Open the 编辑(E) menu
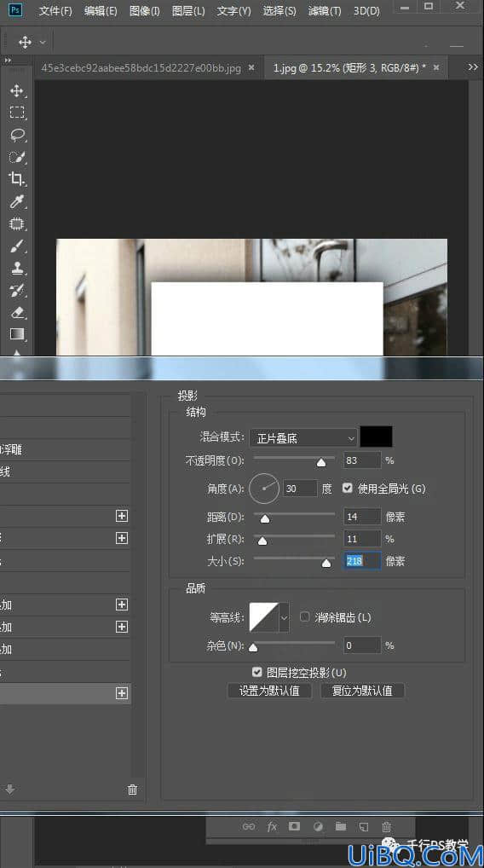 [101, 10]
